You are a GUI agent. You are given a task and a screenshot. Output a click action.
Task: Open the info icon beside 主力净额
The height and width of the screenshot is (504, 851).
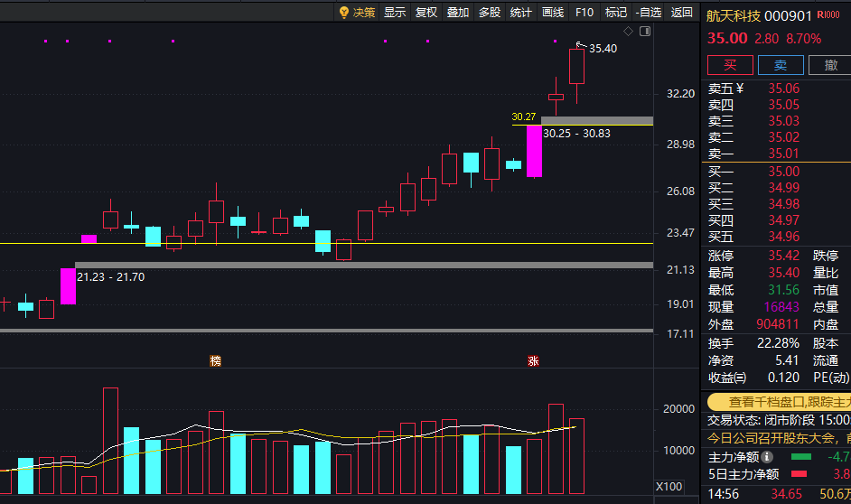point(767,457)
